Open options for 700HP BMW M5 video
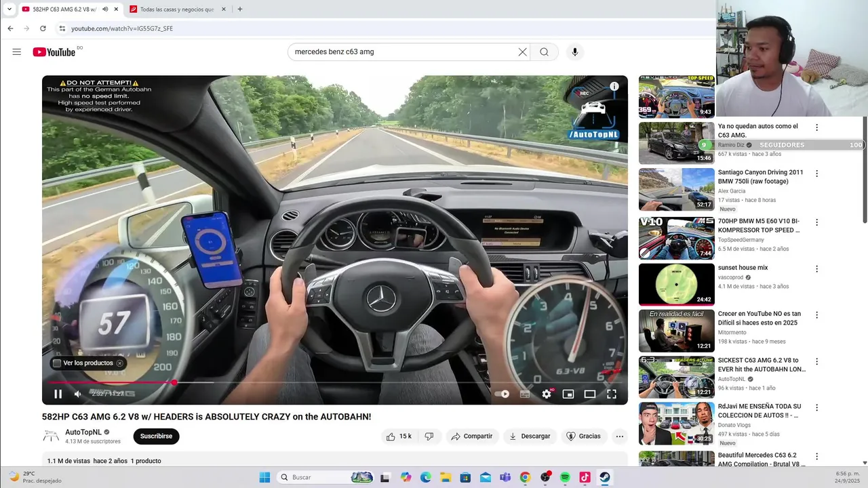Viewport: 868px width, 488px height. [x=816, y=222]
